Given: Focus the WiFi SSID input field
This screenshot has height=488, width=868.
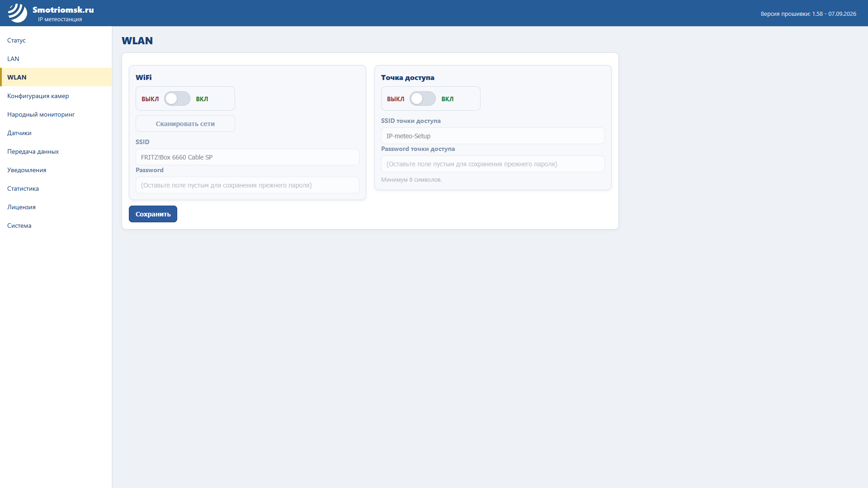Looking at the screenshot, I should point(247,157).
